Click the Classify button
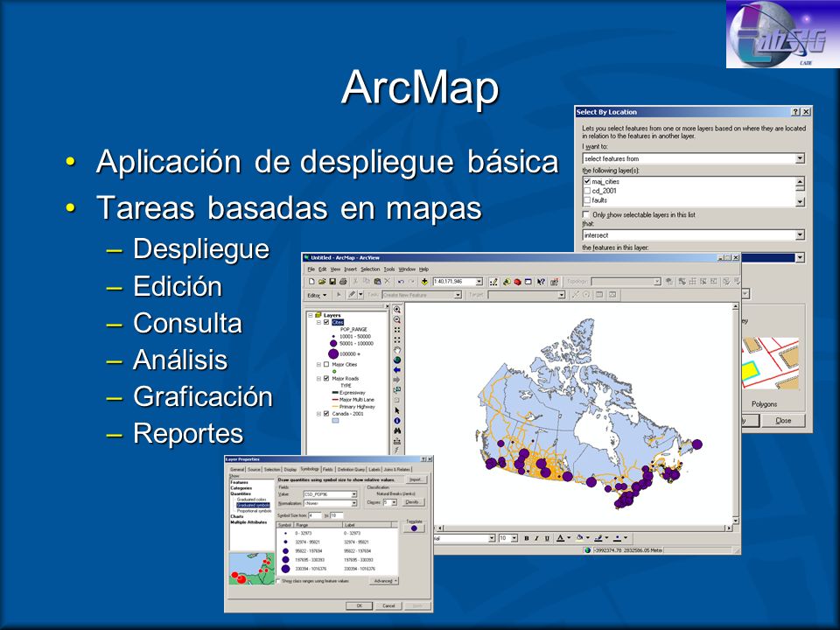840x630 pixels. click(414, 502)
